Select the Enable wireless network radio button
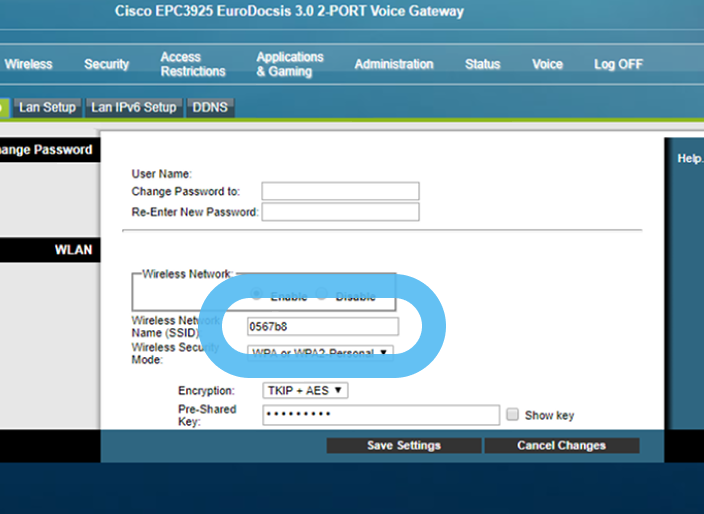The image size is (704, 514). 257,295
